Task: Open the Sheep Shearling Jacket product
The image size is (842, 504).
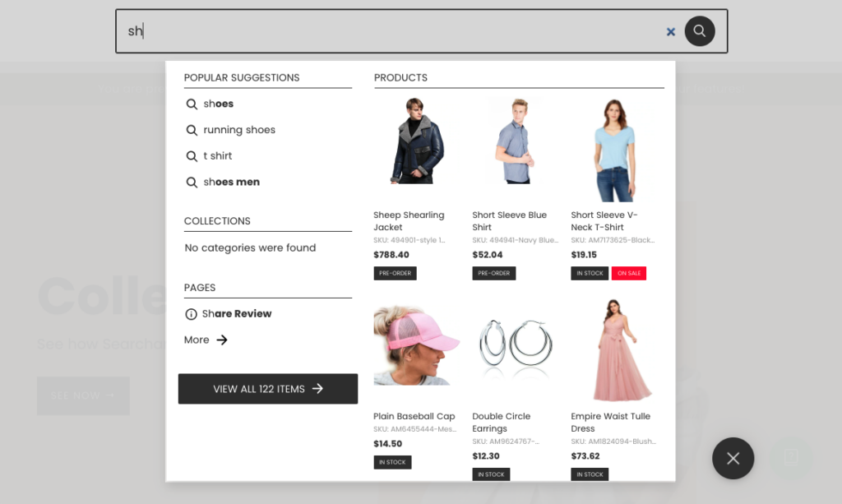Action: coord(415,140)
